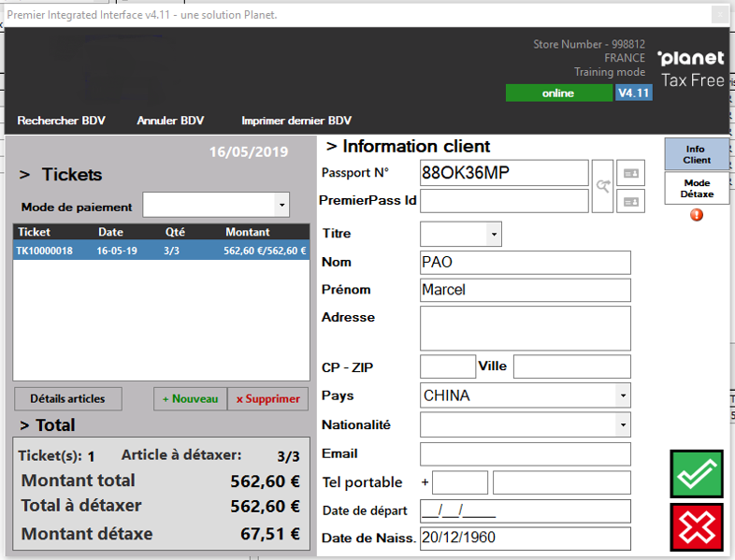735x560 pixels.
Task: Click the ID card icon beside Passport N°
Action: point(632,173)
